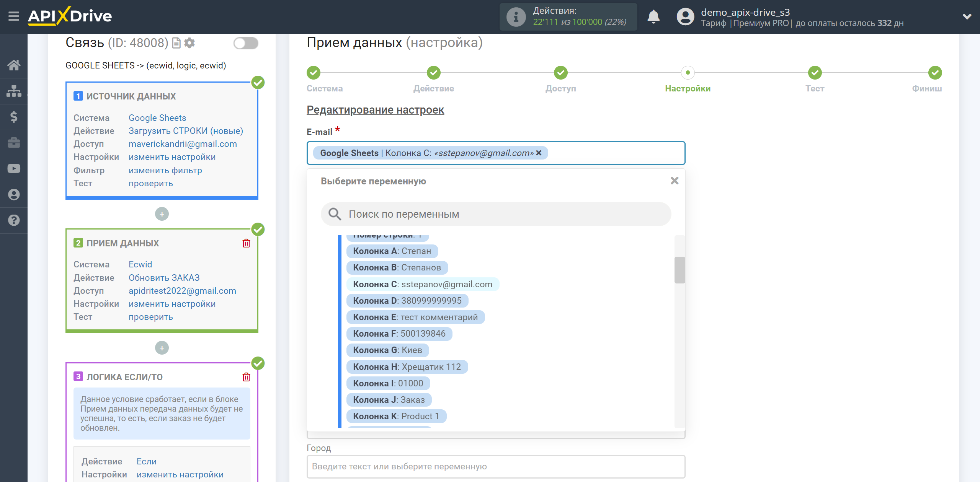Select variable Колонка H: Хрещатик 112
This screenshot has height=482, width=980.
coord(407,367)
